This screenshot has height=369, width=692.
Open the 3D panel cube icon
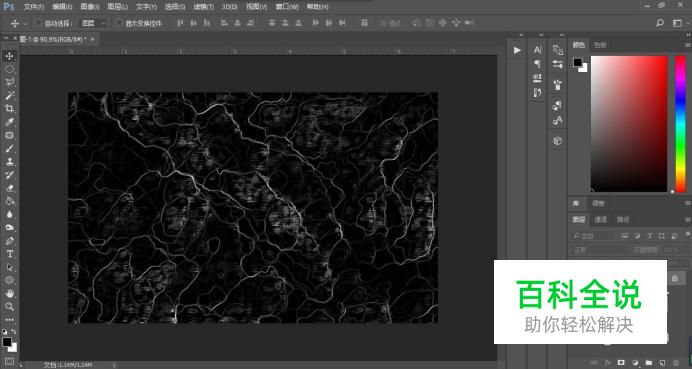pos(557,141)
